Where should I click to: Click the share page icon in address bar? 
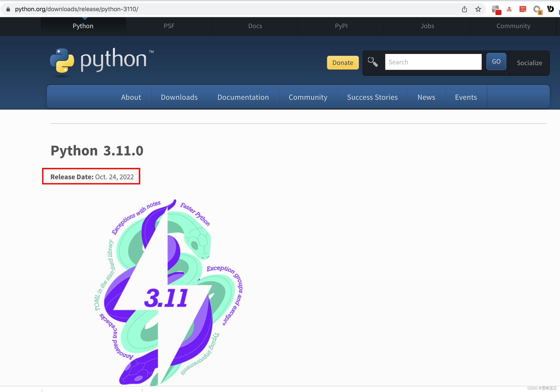click(x=464, y=9)
